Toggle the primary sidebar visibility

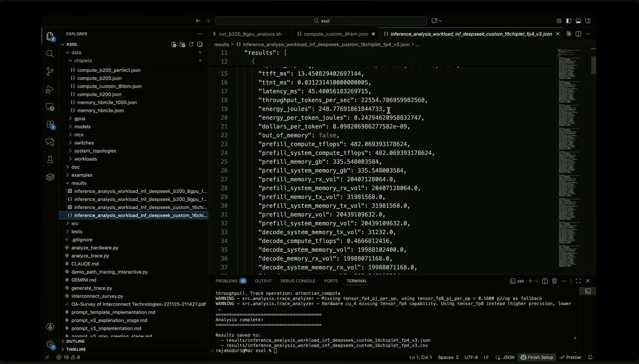point(569,21)
